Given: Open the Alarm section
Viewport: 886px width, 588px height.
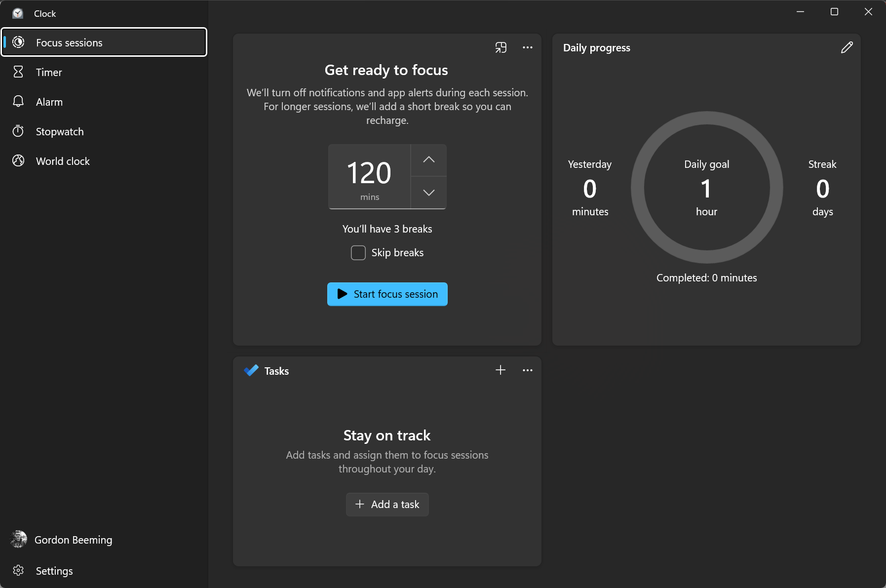Looking at the screenshot, I should (x=49, y=102).
